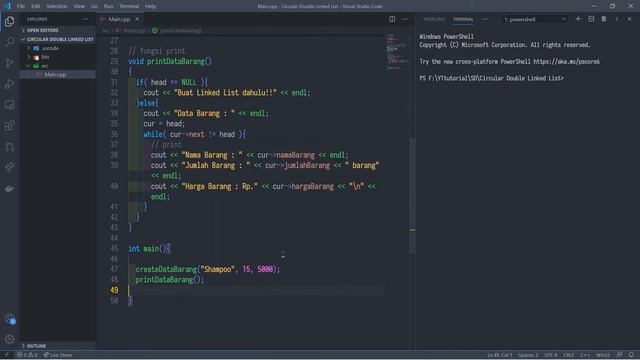Image resolution: width=640 pixels, height=360 pixels.
Task: Open the powershell terminal selector dropdown
Action: [x=535, y=19]
